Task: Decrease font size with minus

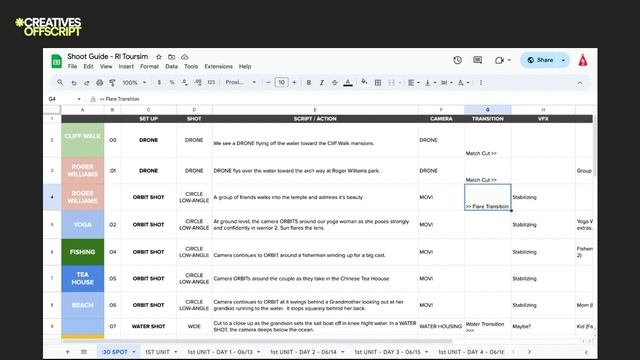Action: tap(268, 82)
